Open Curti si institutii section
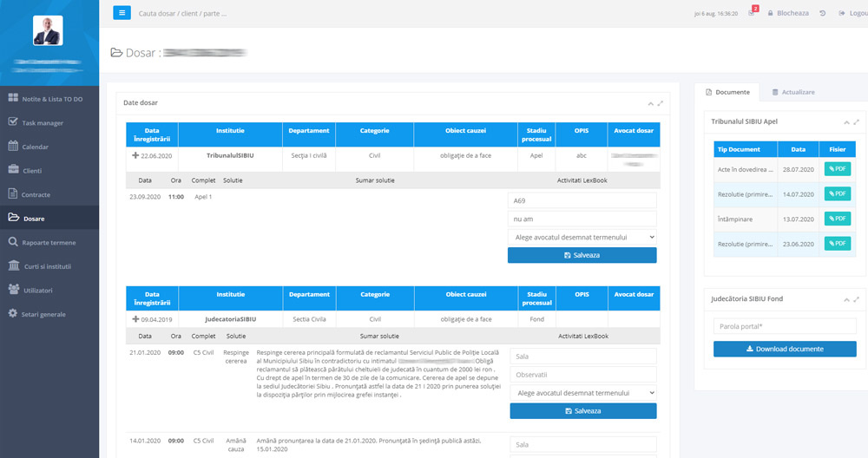Screen dimensions: 868x458 click(45, 266)
